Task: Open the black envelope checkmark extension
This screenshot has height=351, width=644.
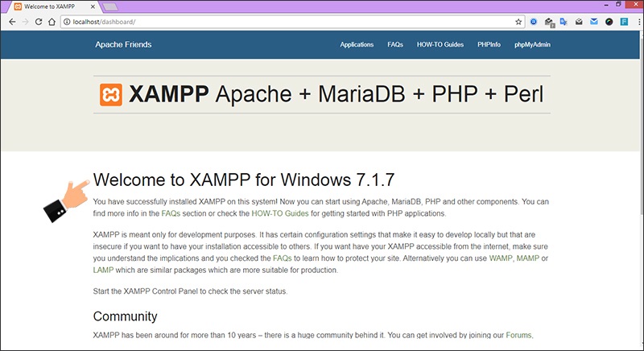Action: 579,22
